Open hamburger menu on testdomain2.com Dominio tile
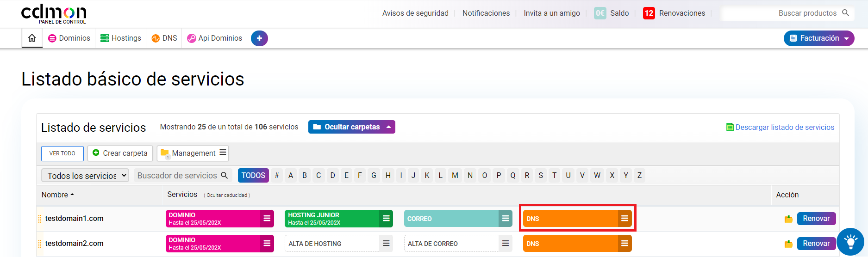 tap(267, 244)
